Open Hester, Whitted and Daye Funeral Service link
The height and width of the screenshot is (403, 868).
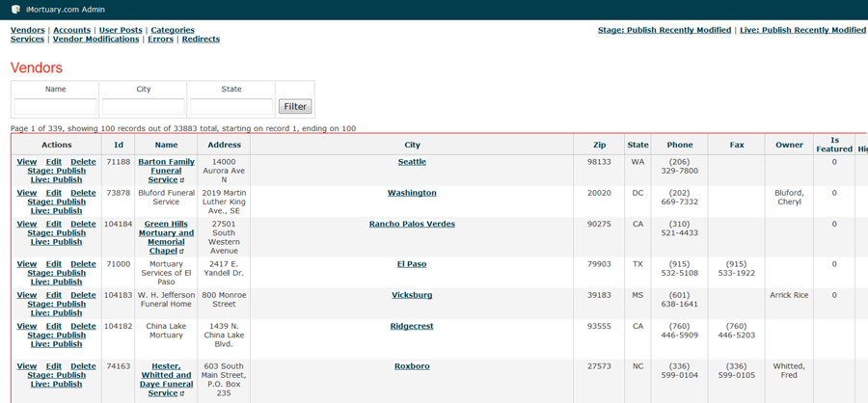click(166, 380)
